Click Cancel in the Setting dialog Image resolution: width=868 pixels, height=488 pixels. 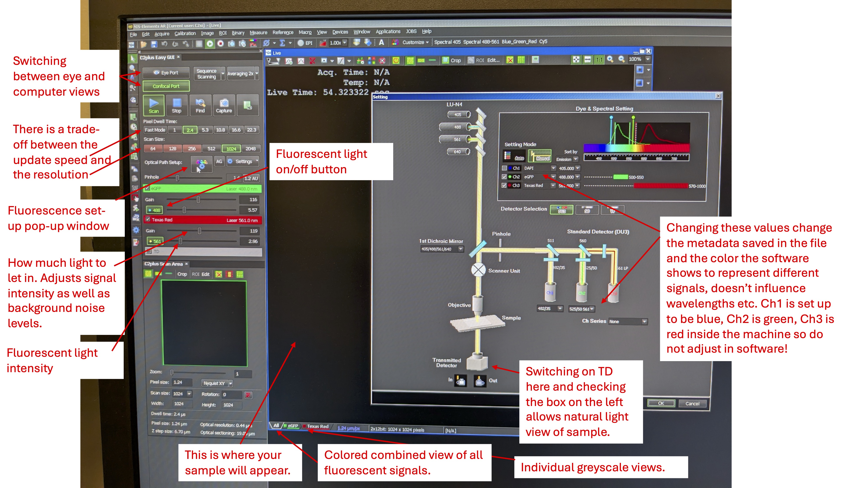coord(692,403)
